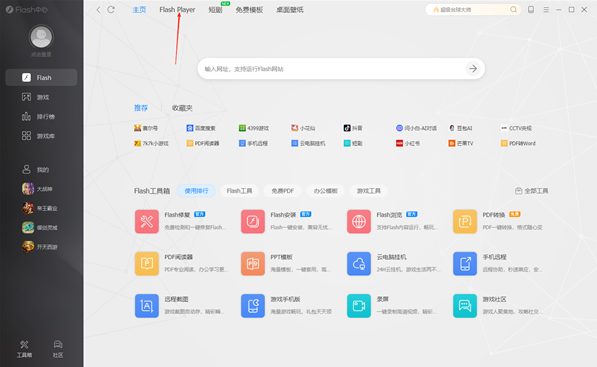Open the 手机远程 shortcut link

(253, 144)
